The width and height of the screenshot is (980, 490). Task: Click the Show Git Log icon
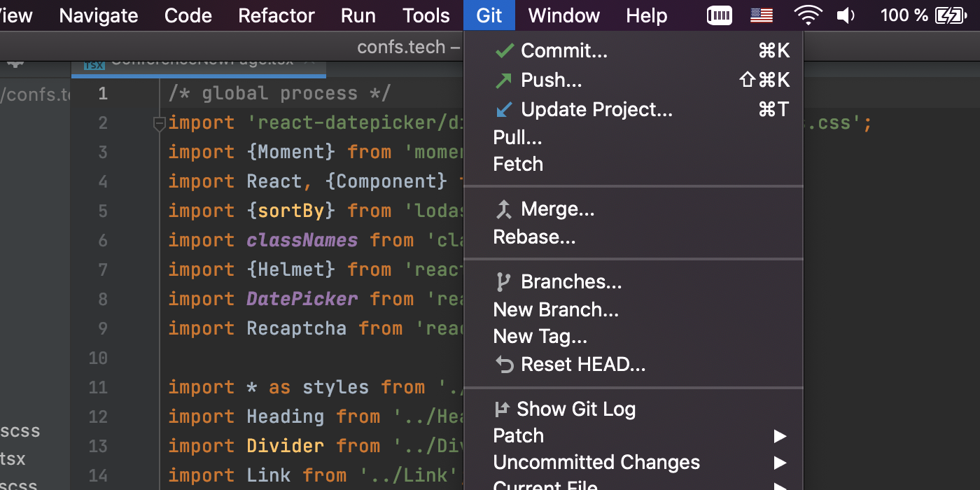501,409
